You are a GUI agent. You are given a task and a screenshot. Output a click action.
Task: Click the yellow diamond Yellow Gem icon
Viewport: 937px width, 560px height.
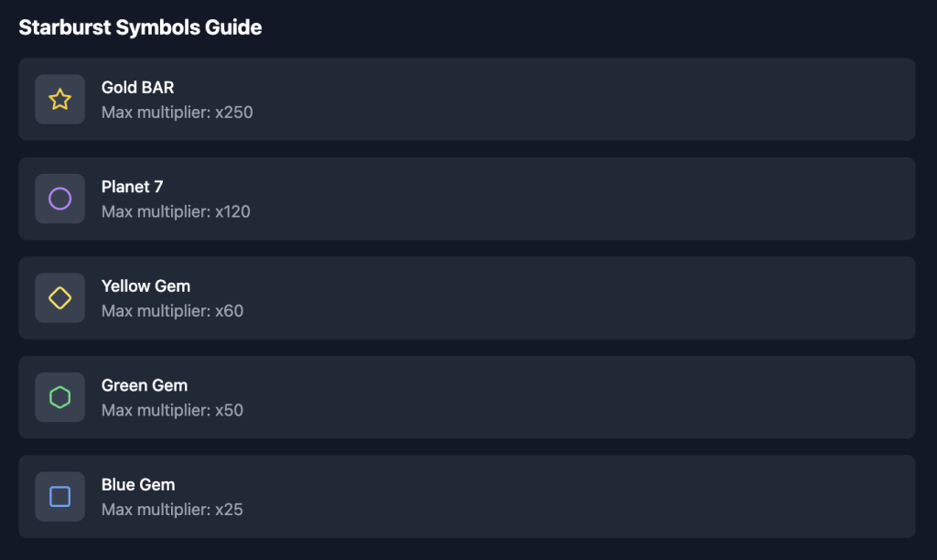coord(59,297)
